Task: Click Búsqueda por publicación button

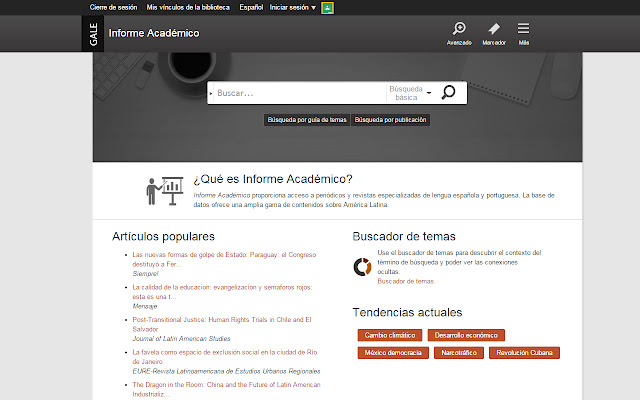Action: [390, 120]
